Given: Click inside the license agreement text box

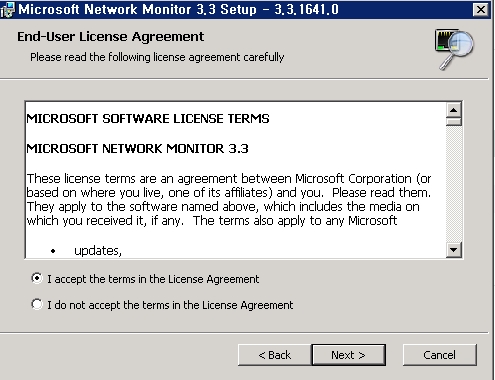Looking at the screenshot, I should (x=236, y=180).
